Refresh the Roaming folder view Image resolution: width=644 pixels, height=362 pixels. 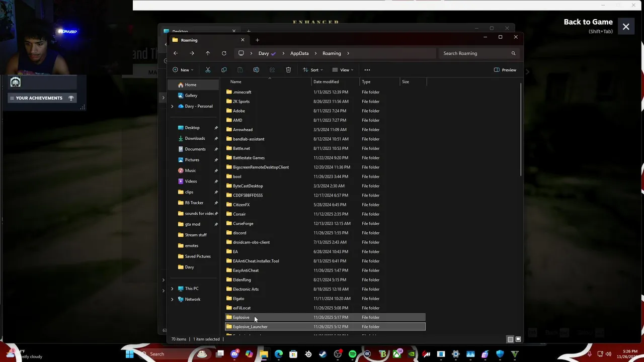[x=224, y=53]
